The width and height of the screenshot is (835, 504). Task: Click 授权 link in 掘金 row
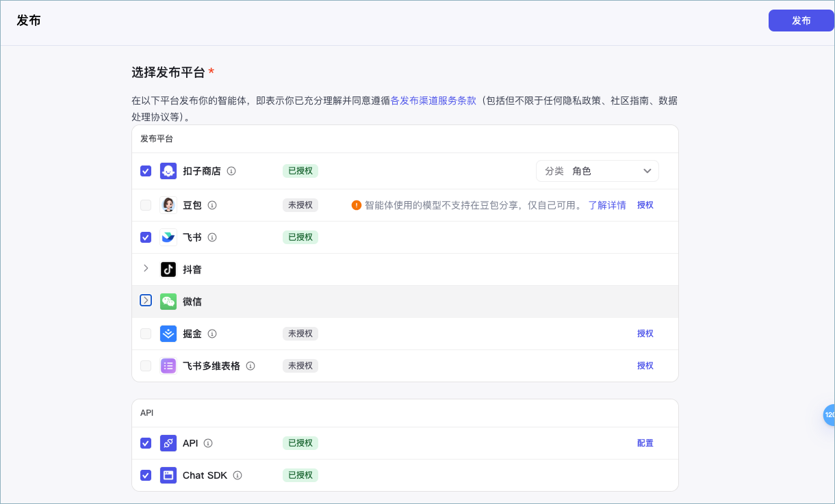click(645, 334)
